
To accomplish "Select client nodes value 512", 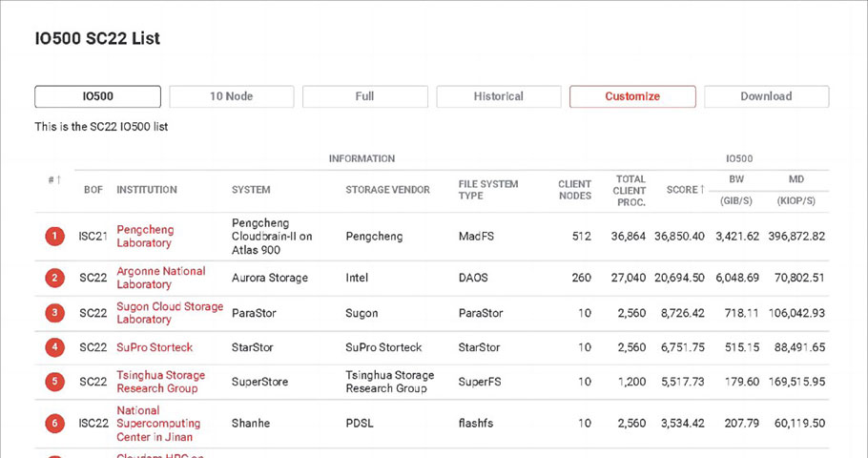I will tap(581, 237).
